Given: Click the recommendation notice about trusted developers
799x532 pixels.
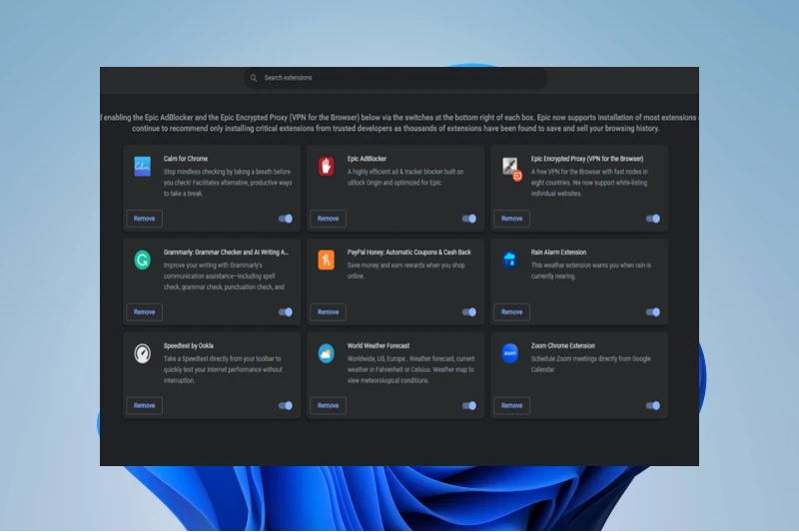Looking at the screenshot, I should pos(399,123).
